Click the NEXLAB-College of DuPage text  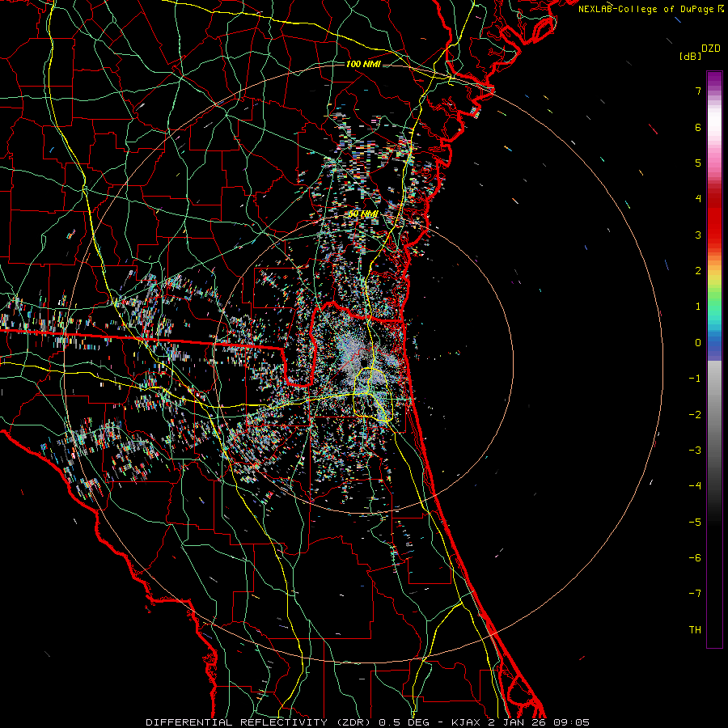(x=646, y=8)
